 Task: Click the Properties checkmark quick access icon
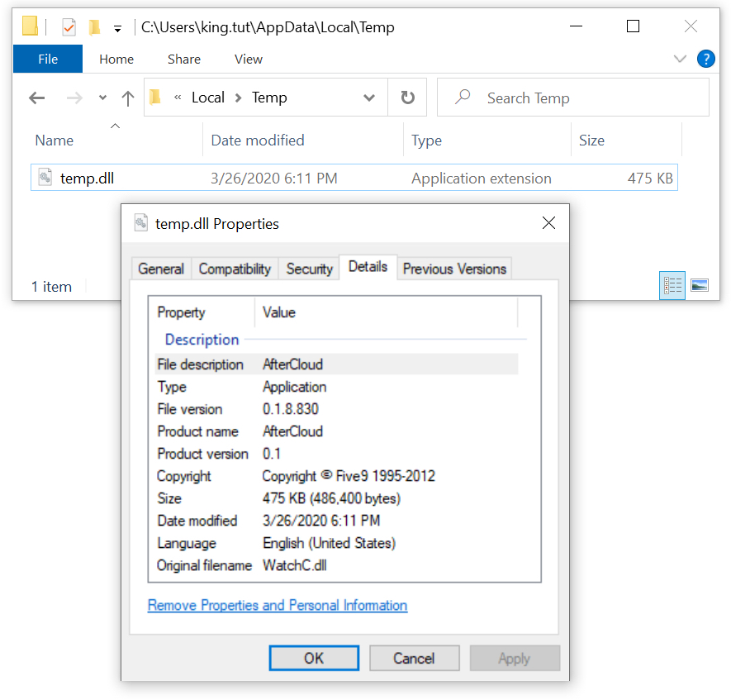pyautogui.click(x=69, y=27)
